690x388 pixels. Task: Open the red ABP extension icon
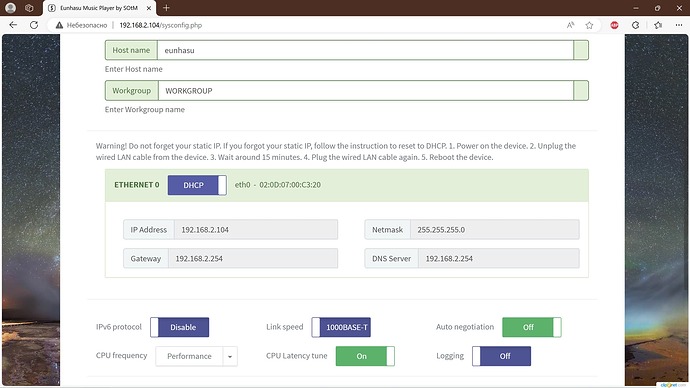(614, 25)
